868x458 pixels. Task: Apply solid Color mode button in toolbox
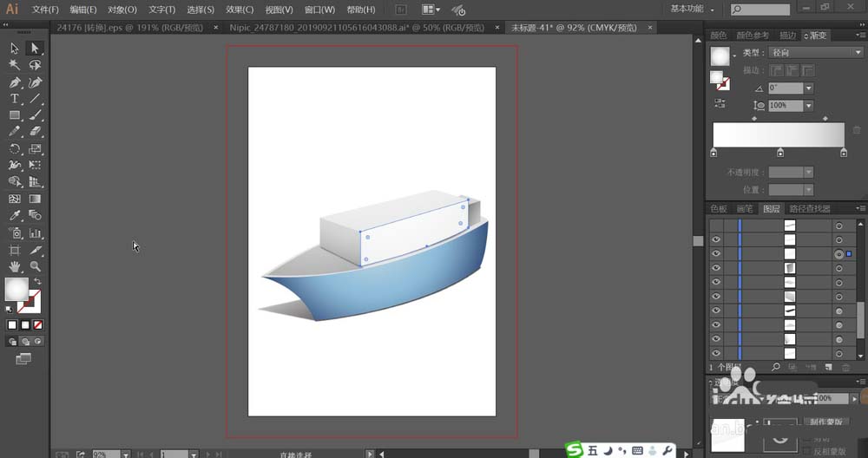pos(12,325)
